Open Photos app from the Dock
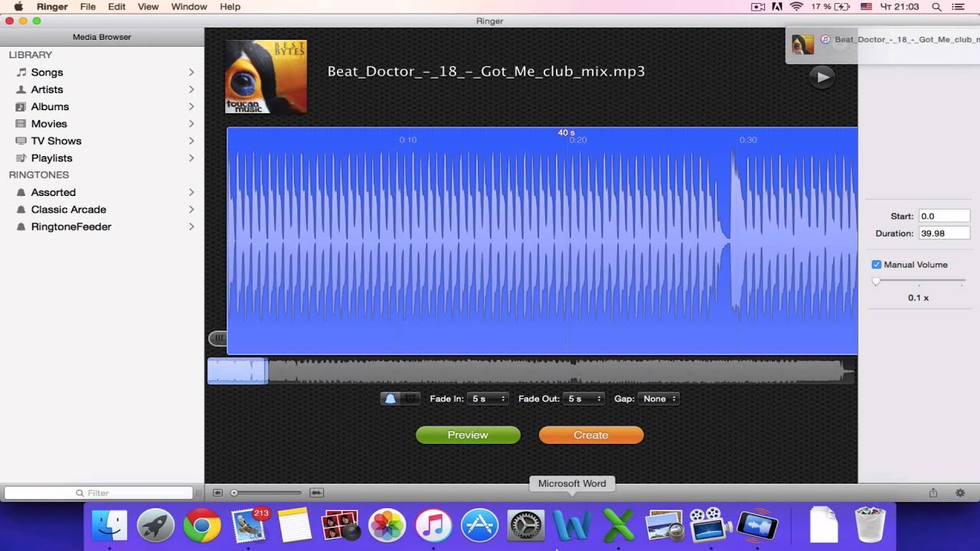The image size is (980, 551). pos(387,526)
